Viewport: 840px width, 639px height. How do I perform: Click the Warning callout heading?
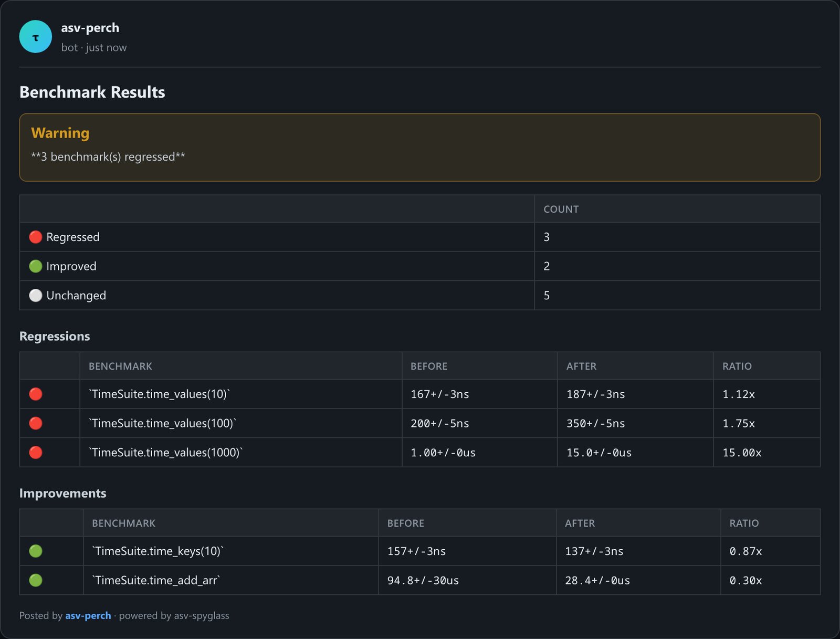click(60, 133)
